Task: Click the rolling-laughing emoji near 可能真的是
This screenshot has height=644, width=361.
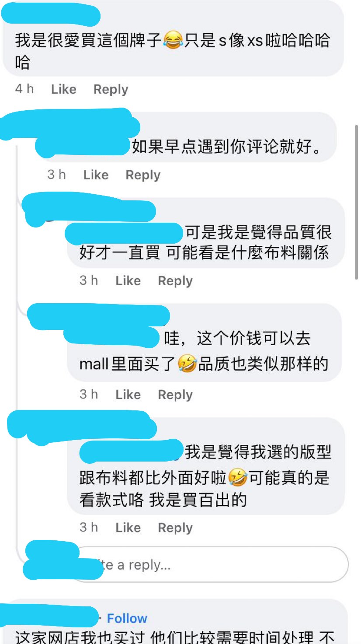Action: coord(238,477)
